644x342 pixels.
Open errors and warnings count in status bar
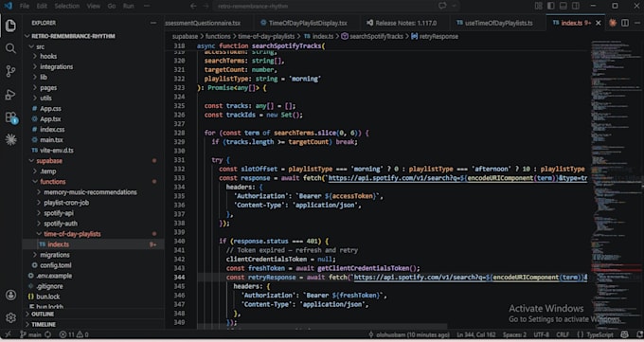pos(74,334)
